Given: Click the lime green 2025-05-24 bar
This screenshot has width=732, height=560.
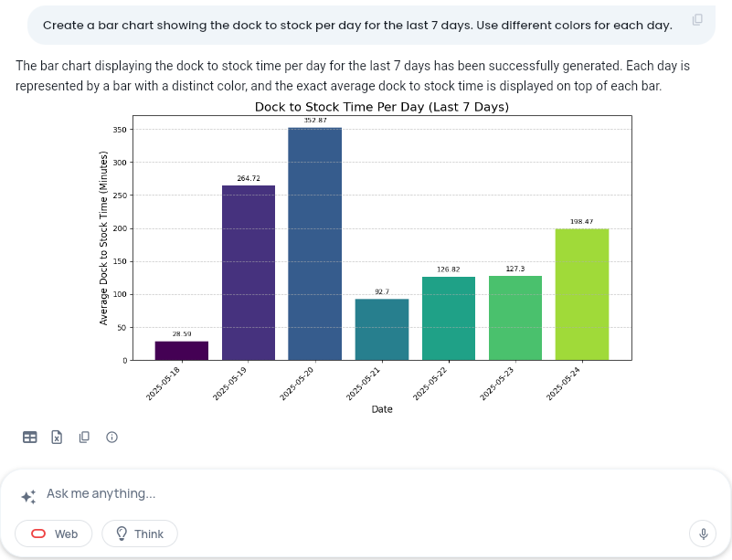Looking at the screenshot, I should click(x=581, y=294).
